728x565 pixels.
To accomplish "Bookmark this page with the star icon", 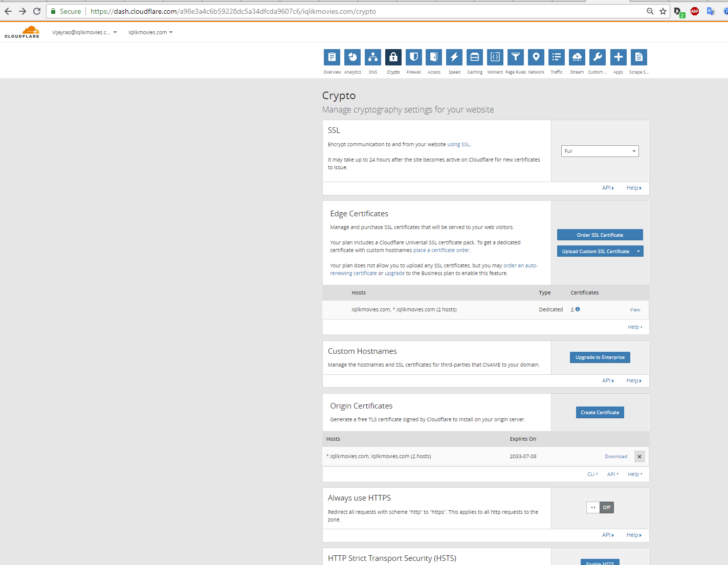I will (x=663, y=11).
